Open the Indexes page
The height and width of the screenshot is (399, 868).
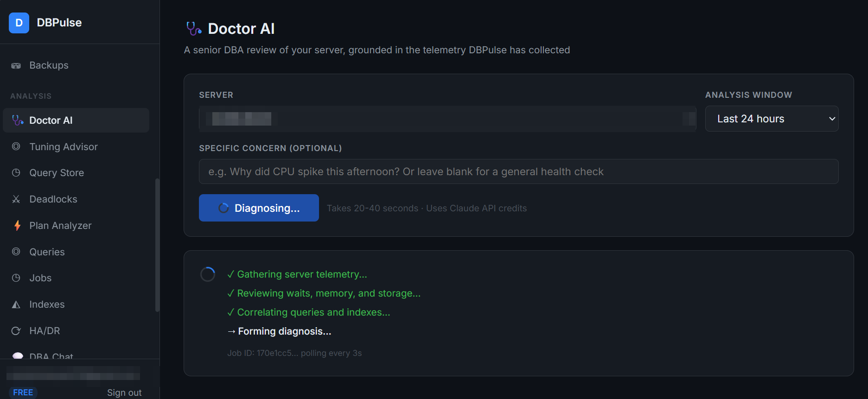click(x=76, y=304)
